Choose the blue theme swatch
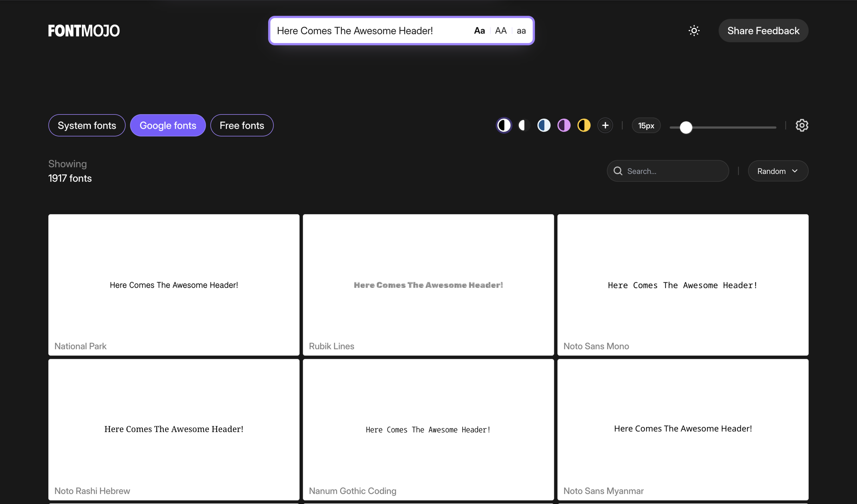The width and height of the screenshot is (857, 504). click(x=544, y=125)
